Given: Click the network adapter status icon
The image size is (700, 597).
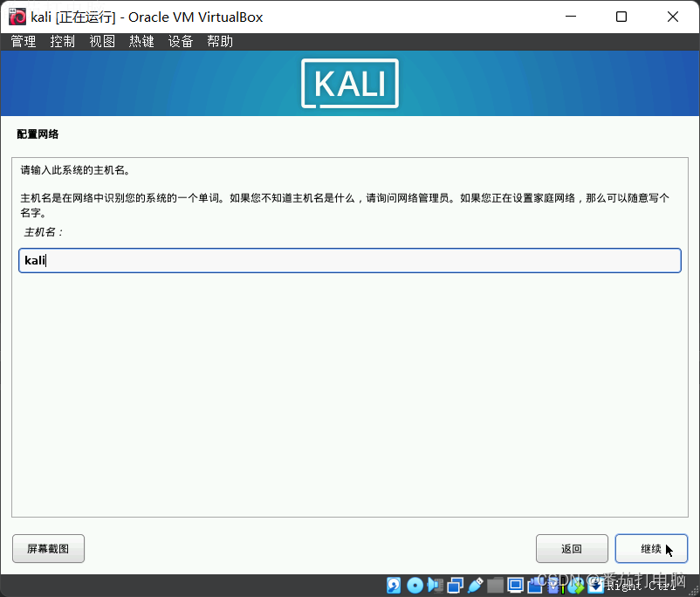Looking at the screenshot, I should coord(456,586).
